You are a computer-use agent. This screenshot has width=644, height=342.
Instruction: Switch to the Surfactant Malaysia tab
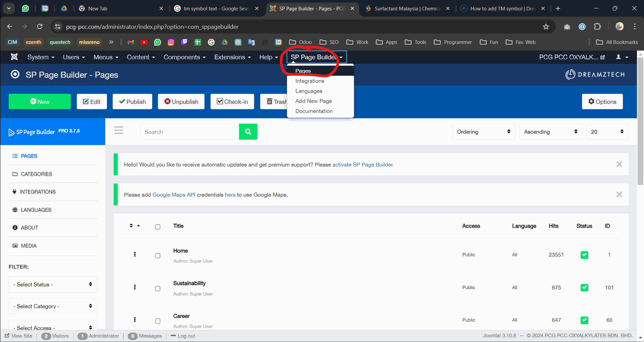(x=407, y=8)
